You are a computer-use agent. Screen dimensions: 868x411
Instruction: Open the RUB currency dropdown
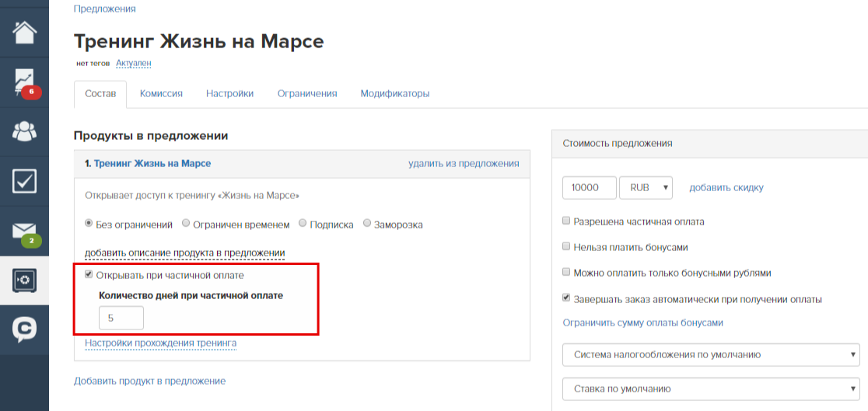(646, 187)
